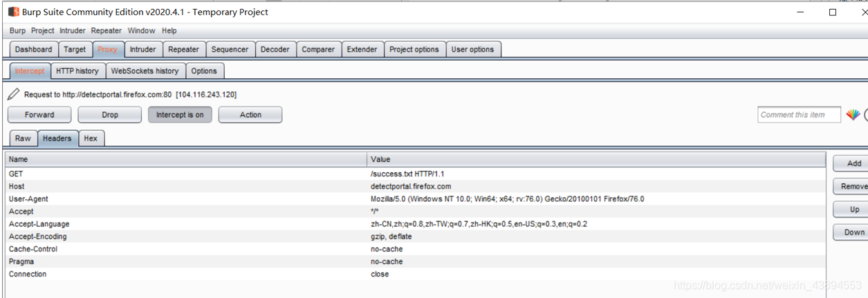Open the Project menu

(x=43, y=30)
